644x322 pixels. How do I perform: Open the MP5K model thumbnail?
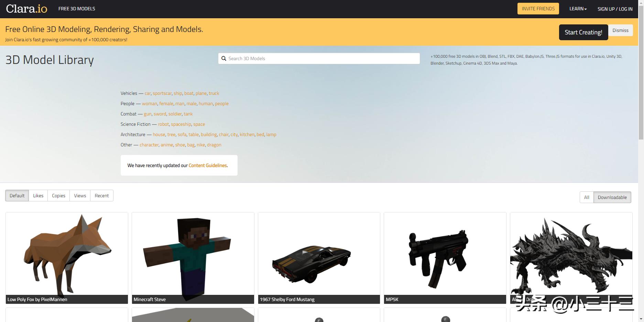click(445, 258)
